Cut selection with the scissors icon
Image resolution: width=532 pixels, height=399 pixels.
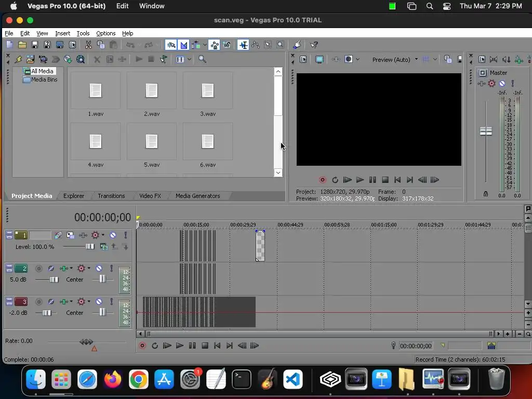[88, 45]
